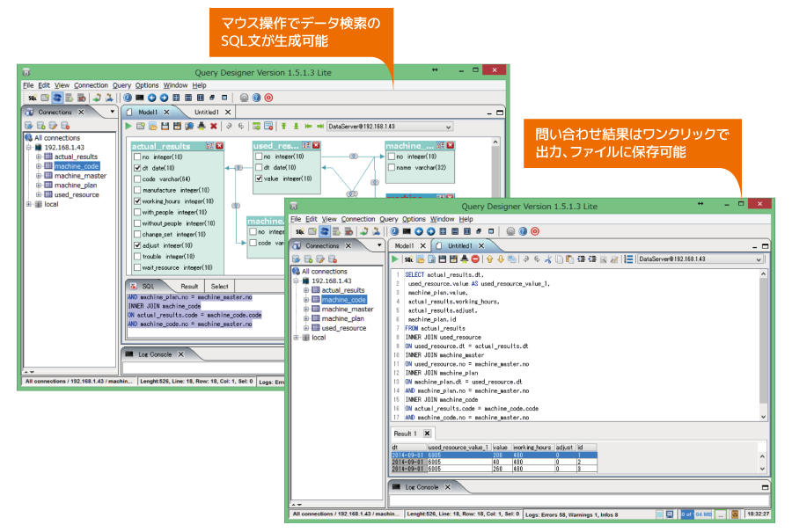Close the Result 1 tab in front window
Image resolution: width=792 pixels, height=532 pixels.
pyautogui.click(x=428, y=434)
